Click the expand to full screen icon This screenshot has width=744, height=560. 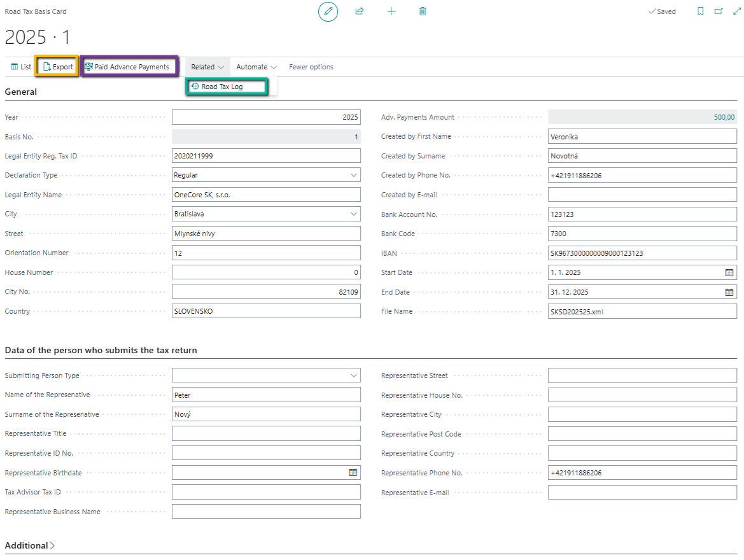[x=736, y=11]
